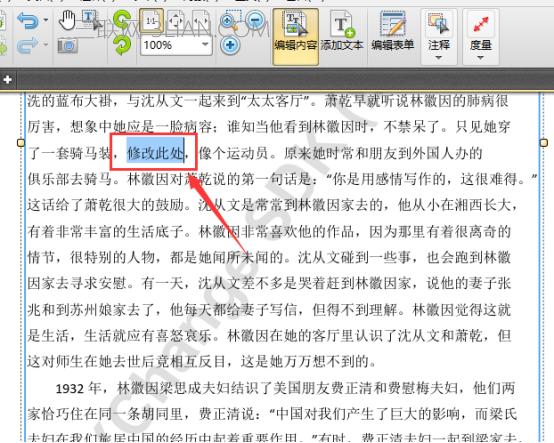Click the text 有着非常丰富的生活底子

105,231
